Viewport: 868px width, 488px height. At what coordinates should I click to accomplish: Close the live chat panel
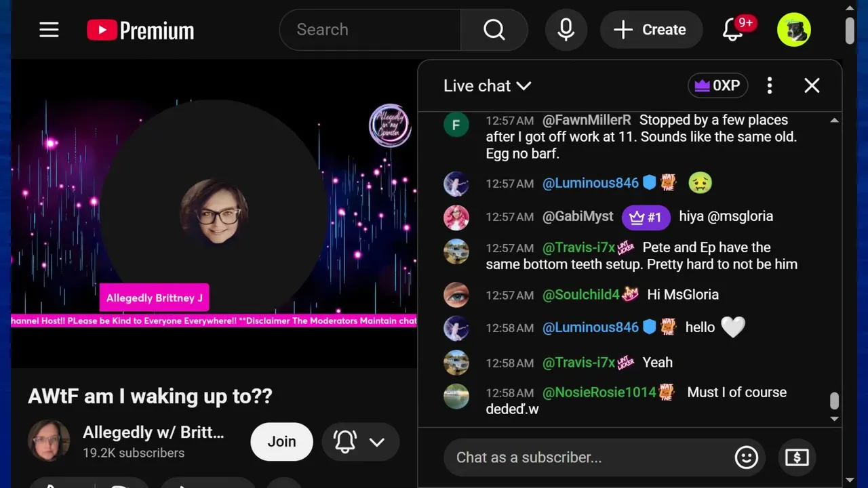(x=812, y=85)
